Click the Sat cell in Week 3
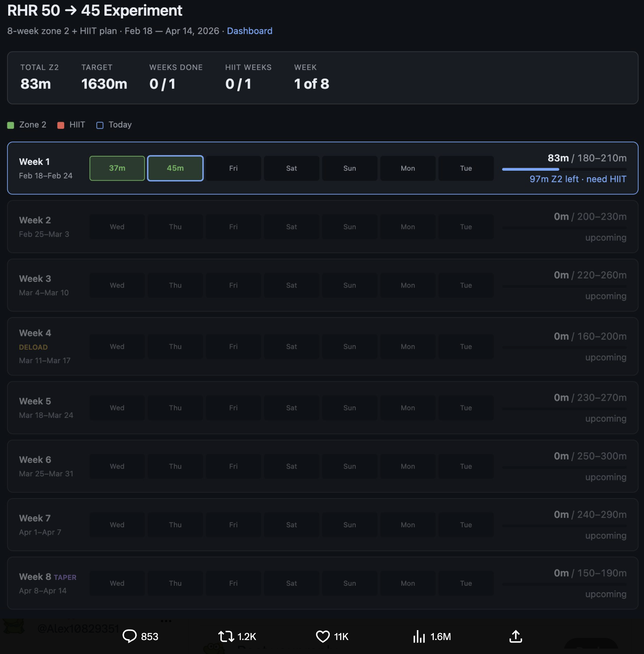This screenshot has width=644, height=654. click(292, 285)
